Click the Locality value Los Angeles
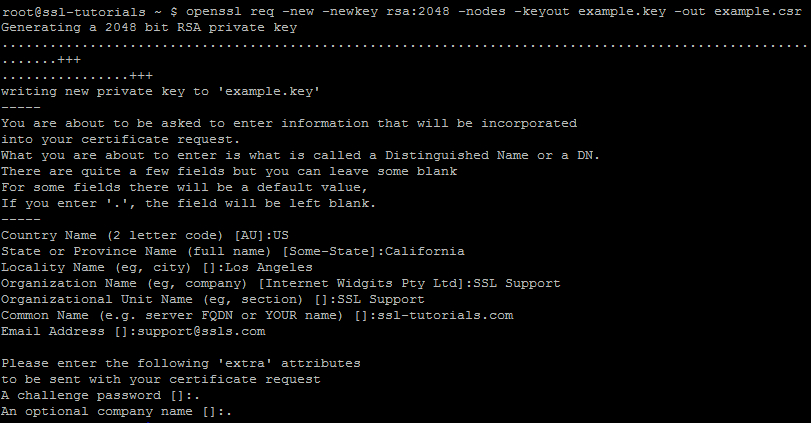Image resolution: width=811 pixels, height=423 pixels. pos(269,267)
